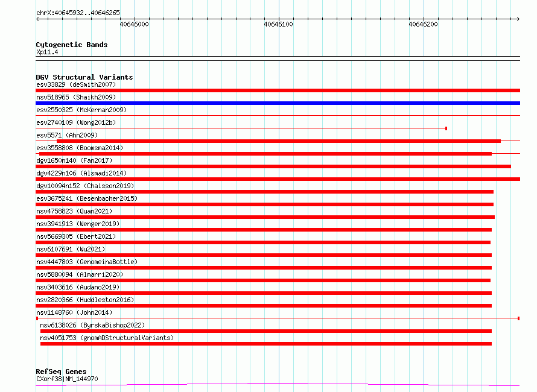The height and width of the screenshot is (392, 537).
Task: Click the Xp11.4 band label
Action: click(x=47, y=52)
